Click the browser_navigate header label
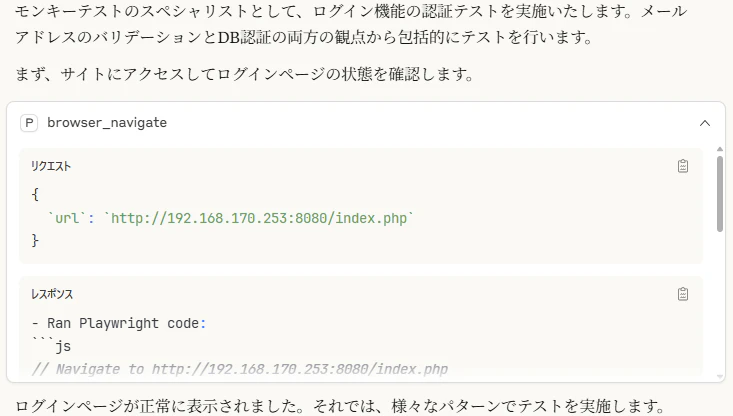The height and width of the screenshot is (416, 733). coord(107,122)
